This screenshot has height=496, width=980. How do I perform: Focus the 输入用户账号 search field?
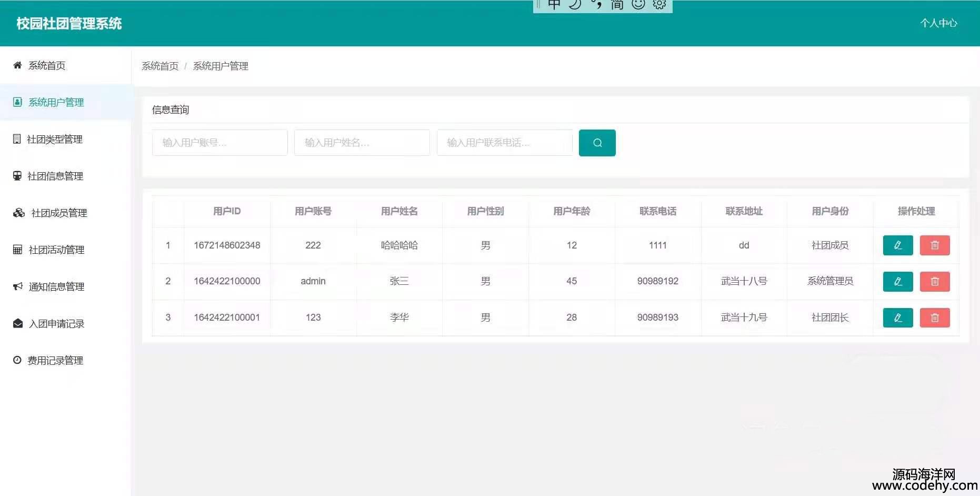(219, 143)
